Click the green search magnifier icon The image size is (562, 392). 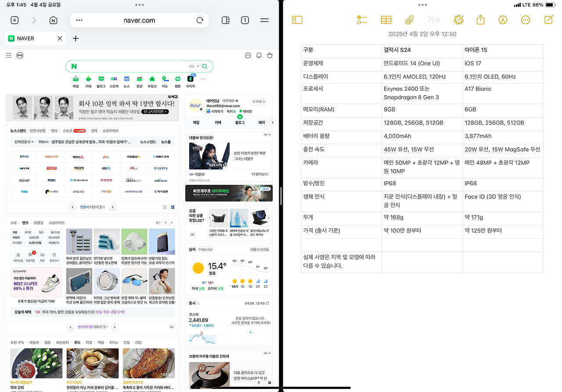point(205,66)
